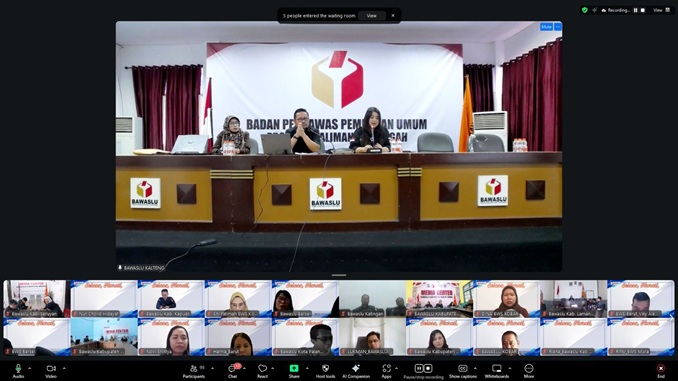Expand the arrow next to Whiteboards
The image size is (678, 381).
(510, 368)
